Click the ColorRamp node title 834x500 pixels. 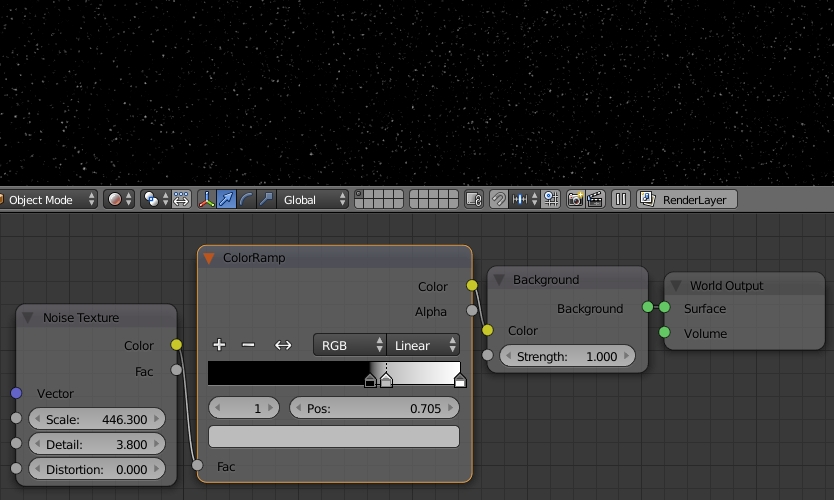(x=254, y=258)
